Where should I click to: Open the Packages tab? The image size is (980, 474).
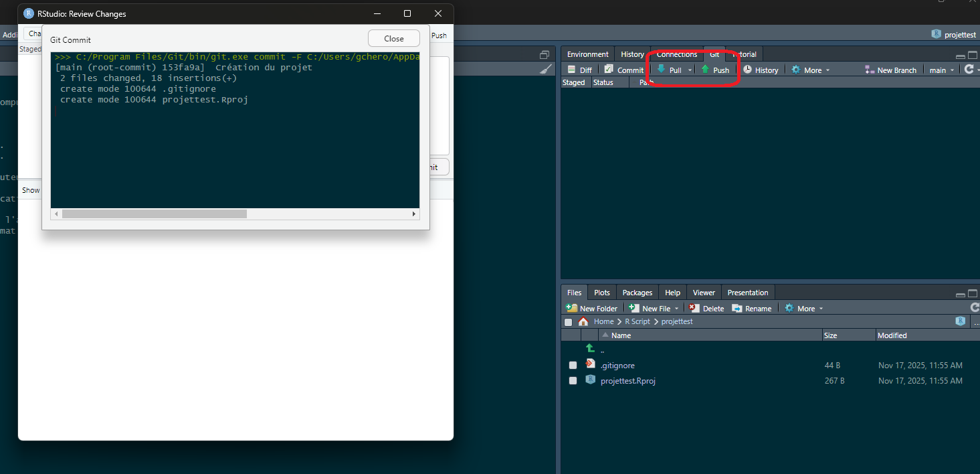pos(637,293)
